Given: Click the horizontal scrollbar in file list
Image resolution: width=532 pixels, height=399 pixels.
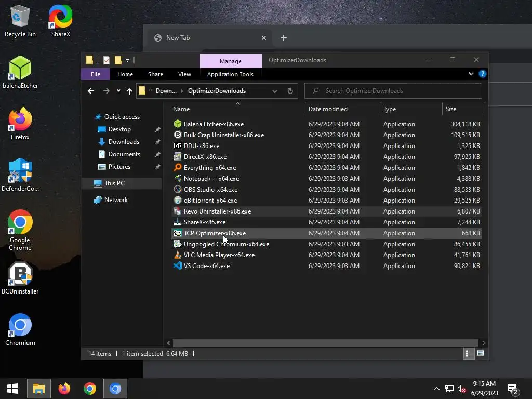Looking at the screenshot, I should (325, 343).
